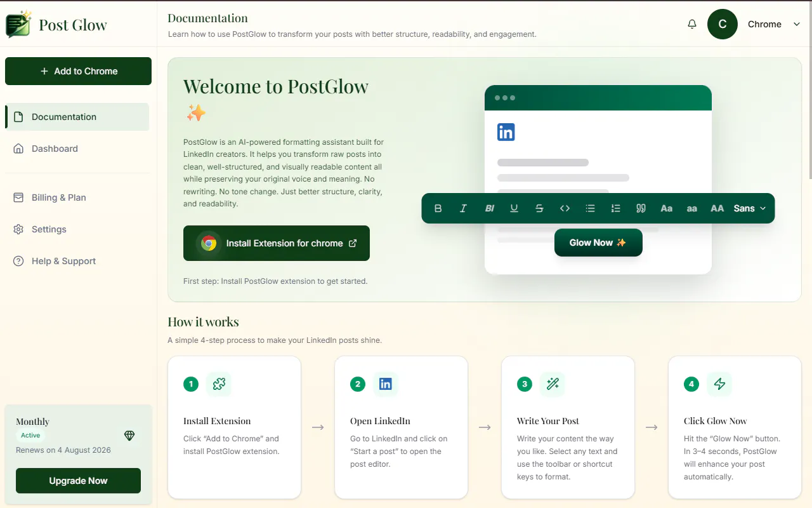Click the Add to Chrome button
812x508 pixels.
[78, 71]
